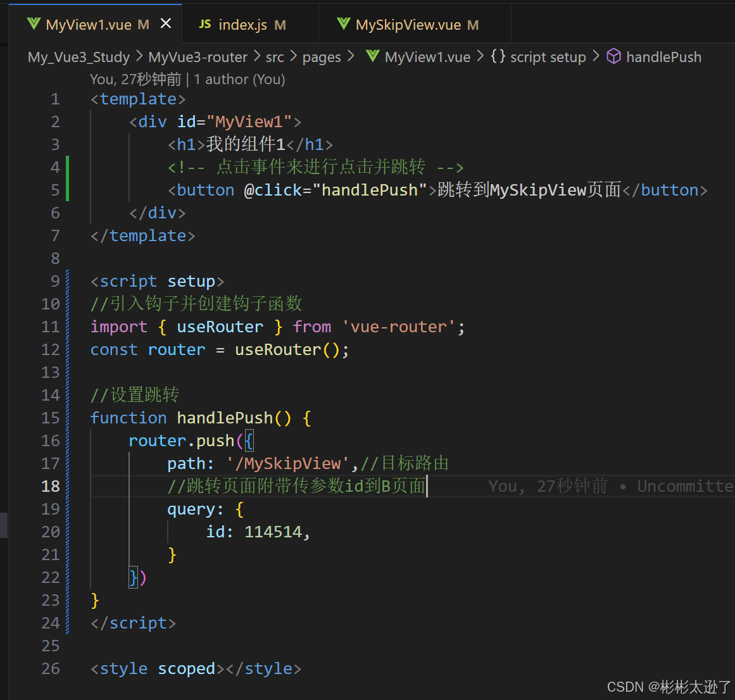Open the index.js tab
735x700 pixels.
[x=250, y=24]
